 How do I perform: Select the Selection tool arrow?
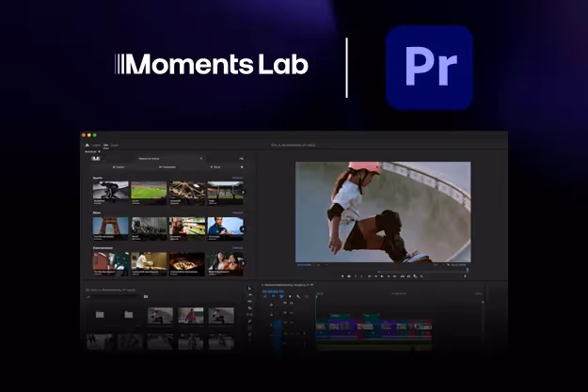[249, 289]
